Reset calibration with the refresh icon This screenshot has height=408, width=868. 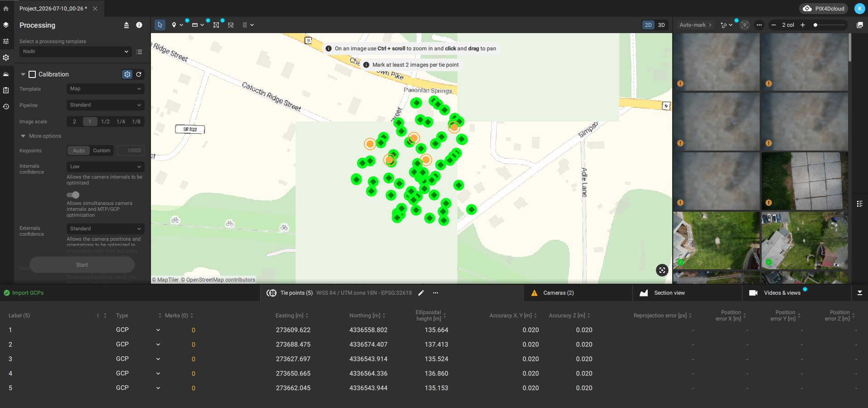coord(139,74)
